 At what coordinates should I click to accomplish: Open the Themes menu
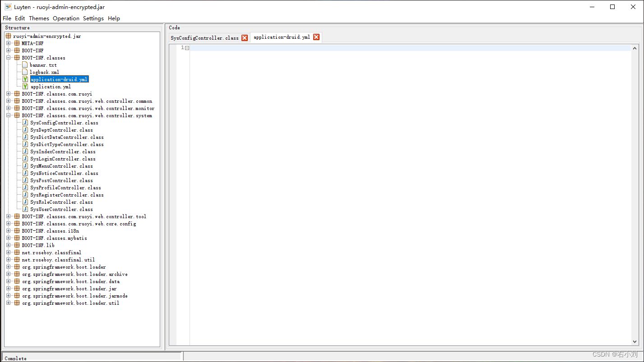point(39,18)
